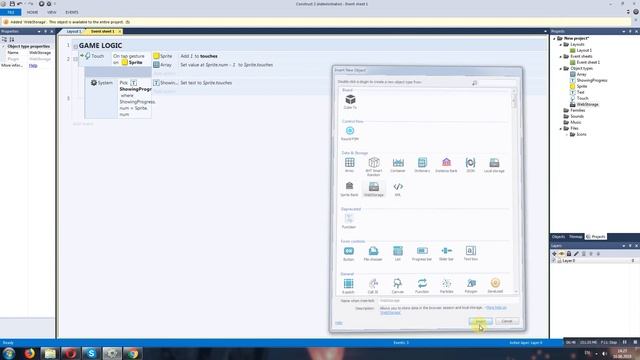Collapse the Event sheets folder
640x360 pixels.
[x=560, y=56]
